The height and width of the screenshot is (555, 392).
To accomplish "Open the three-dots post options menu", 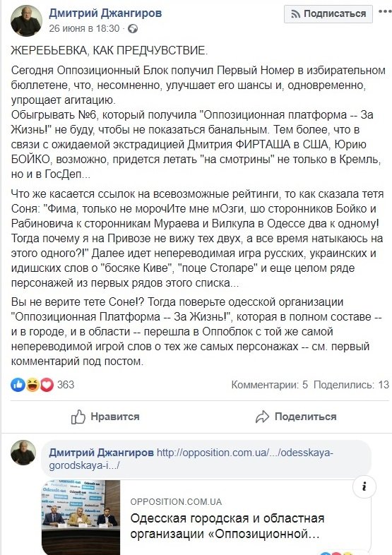I will click(x=385, y=12).
